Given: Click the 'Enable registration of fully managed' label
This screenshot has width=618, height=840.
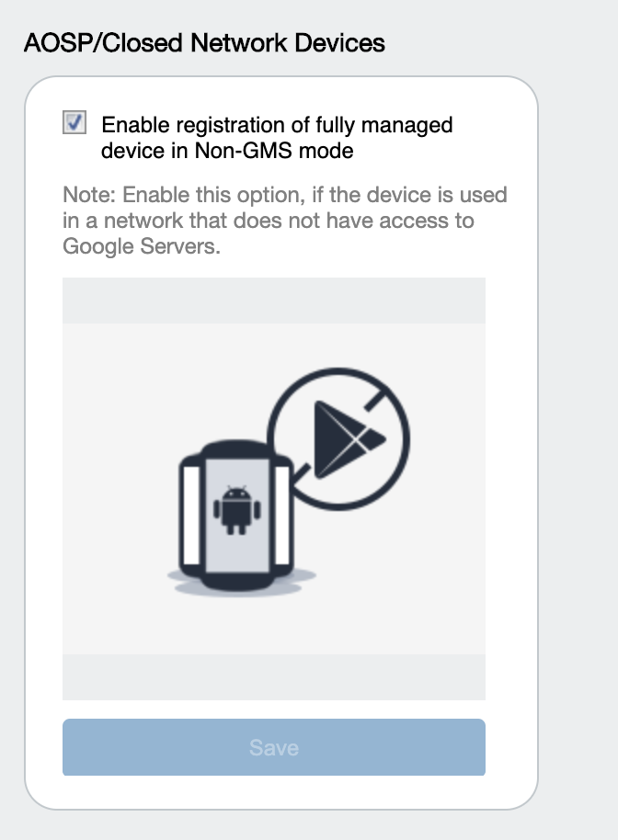Looking at the screenshot, I should [x=277, y=125].
